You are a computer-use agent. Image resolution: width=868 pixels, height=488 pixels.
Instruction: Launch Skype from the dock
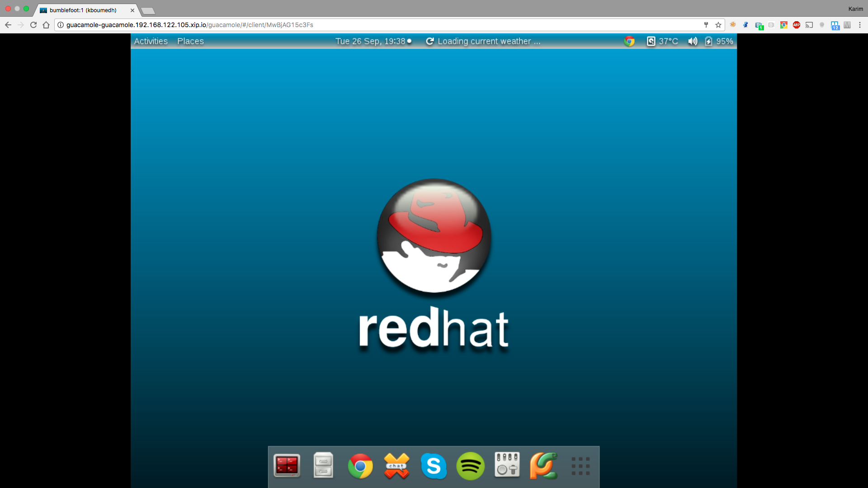click(434, 466)
